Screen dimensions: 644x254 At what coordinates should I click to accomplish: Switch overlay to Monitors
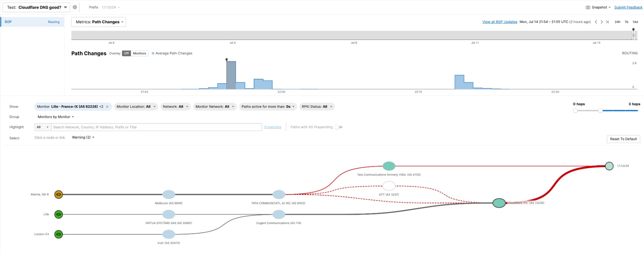[139, 53]
